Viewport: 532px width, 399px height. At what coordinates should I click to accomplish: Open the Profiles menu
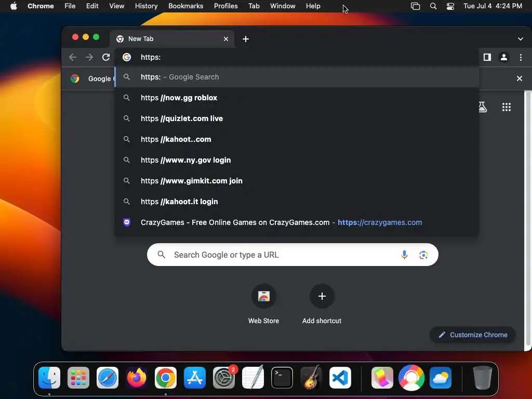(x=225, y=6)
